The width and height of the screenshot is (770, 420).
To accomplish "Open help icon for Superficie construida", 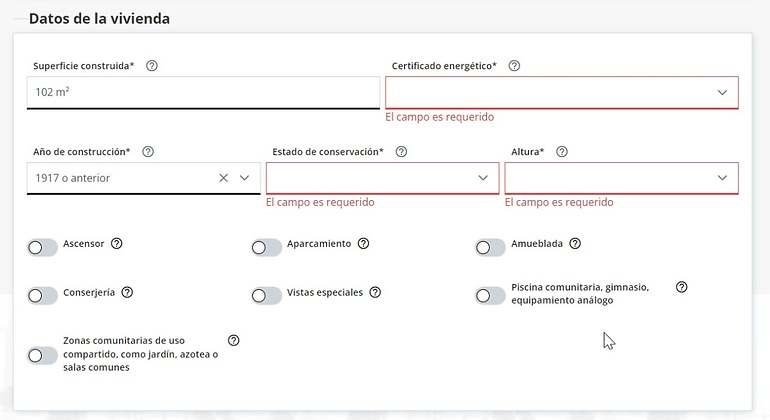I will [152, 65].
